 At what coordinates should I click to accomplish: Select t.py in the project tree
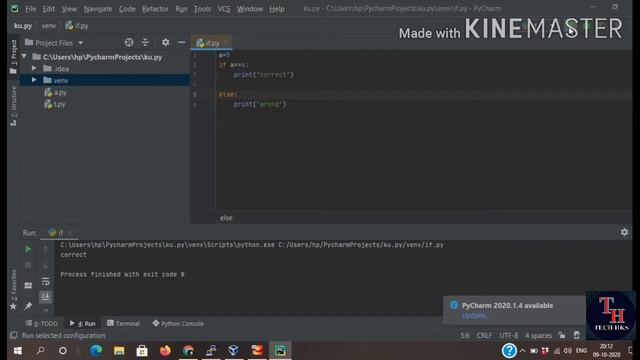[55, 104]
